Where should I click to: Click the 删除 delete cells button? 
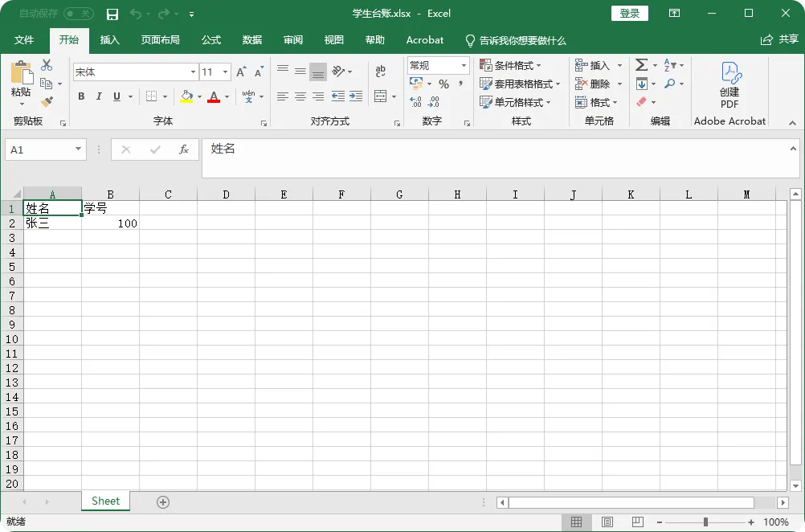tap(592, 84)
